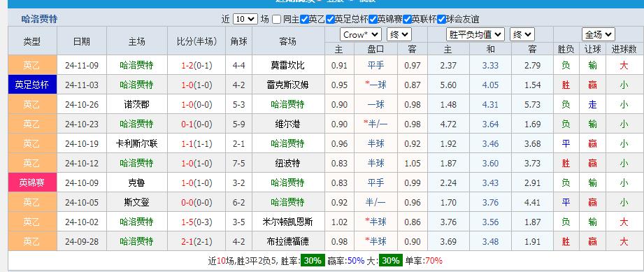Click the blue 英足总杯 competition label
Viewport: 644px width, 272px height.
coord(32,85)
